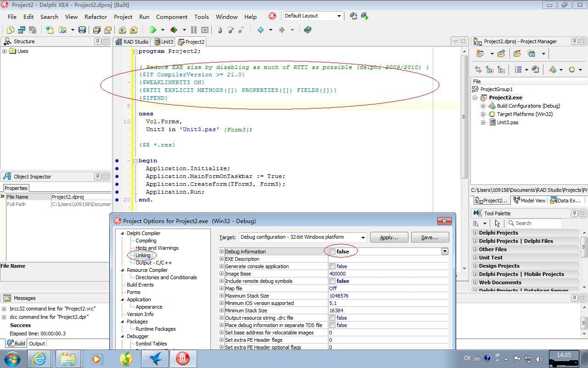Click Expand All in Project Manager toolbar
The image size is (588, 368).
coord(490,70)
